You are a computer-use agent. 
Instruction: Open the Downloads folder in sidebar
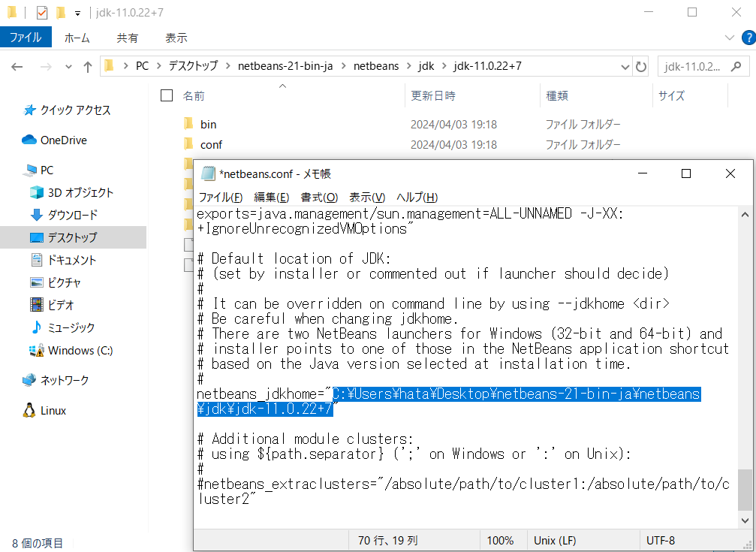64,215
